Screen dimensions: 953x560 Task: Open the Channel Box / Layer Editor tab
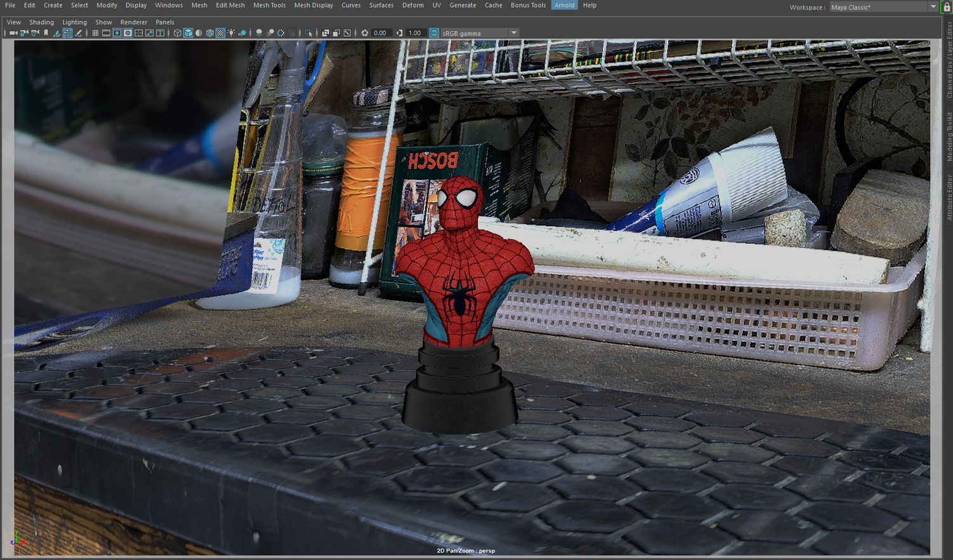950,60
